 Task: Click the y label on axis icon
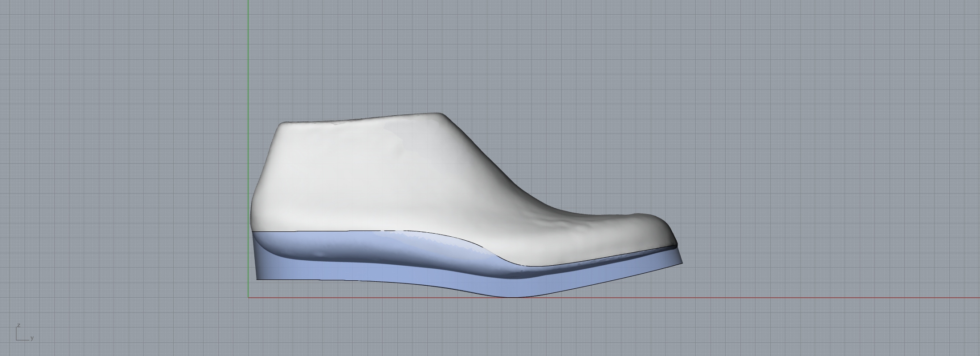32,338
